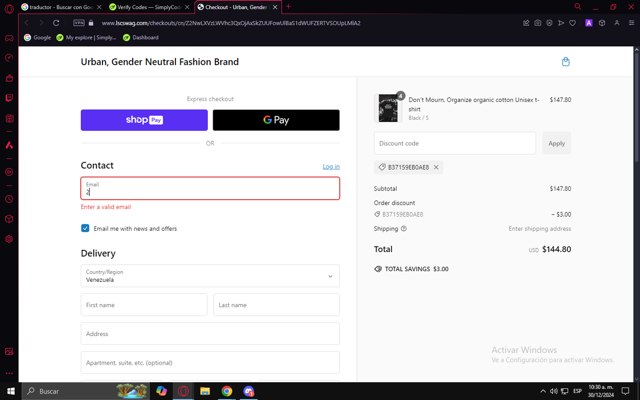This screenshot has height=400, width=640.
Task: Click the extensions cube icon in toolbar
Action: pyautogui.click(x=602, y=23)
